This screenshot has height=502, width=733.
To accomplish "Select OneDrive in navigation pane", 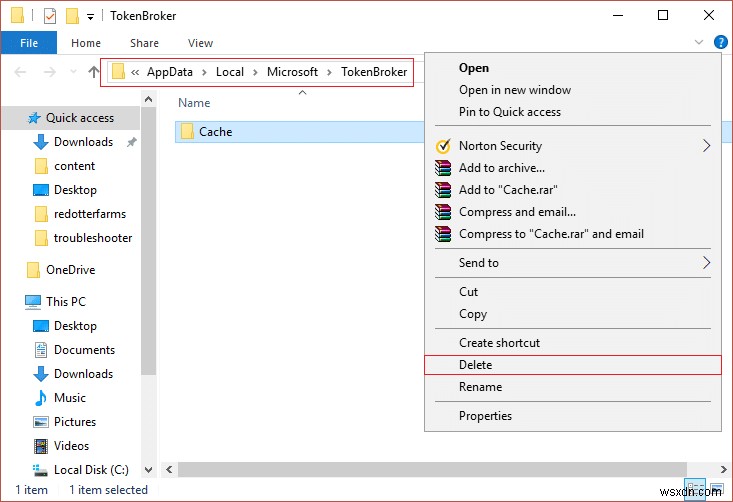I will [x=70, y=270].
